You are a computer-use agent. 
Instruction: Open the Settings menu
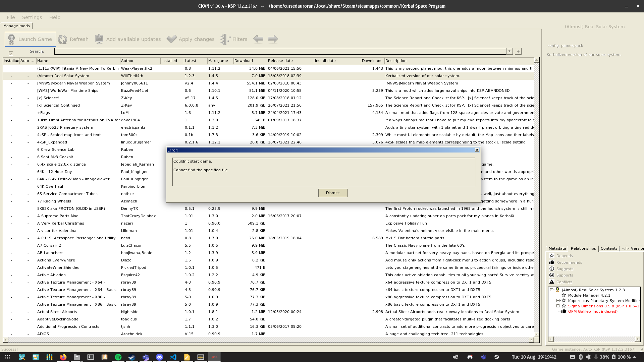[32, 17]
